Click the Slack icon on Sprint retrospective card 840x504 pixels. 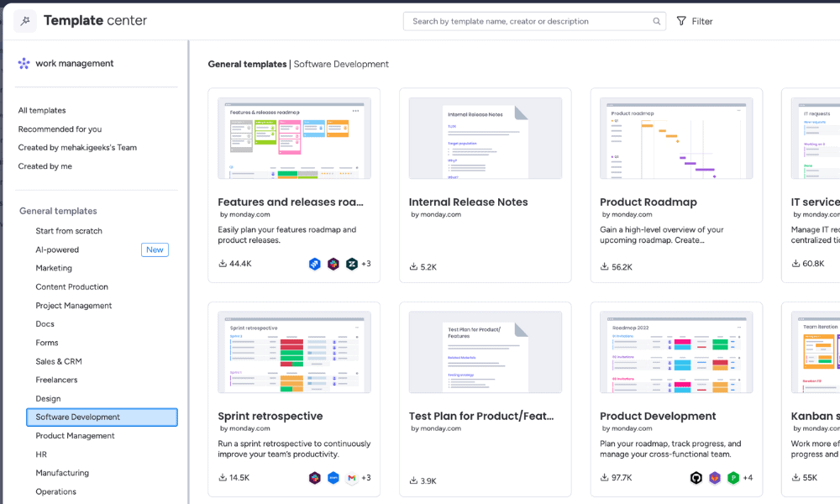pos(315,478)
